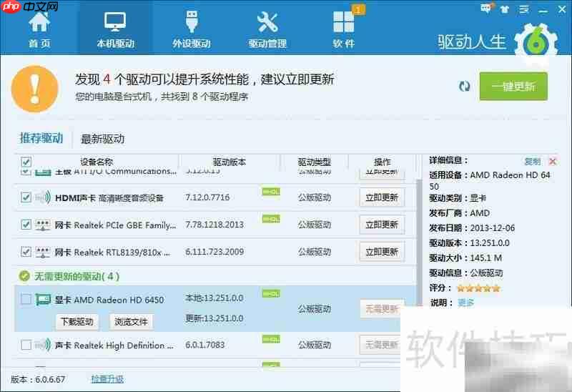
Task: Click 立即更新 for Realtek PCIe GBE
Action: pyautogui.click(x=382, y=225)
